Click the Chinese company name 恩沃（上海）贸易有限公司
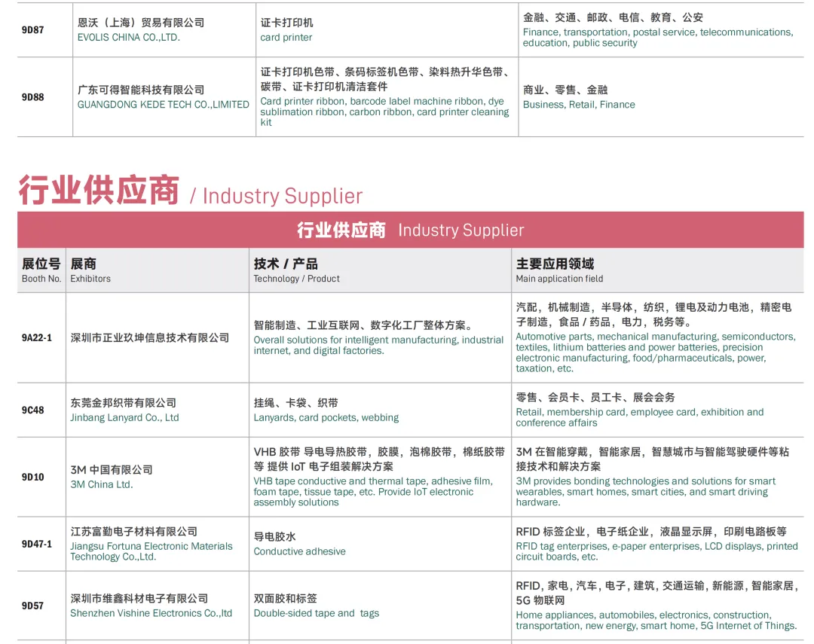This screenshot has width=814, height=644. pyautogui.click(x=141, y=23)
